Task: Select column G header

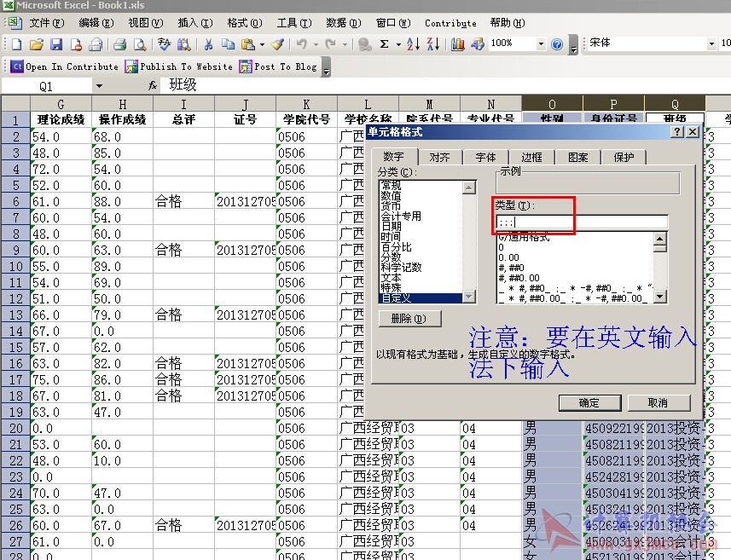Action: [61, 103]
